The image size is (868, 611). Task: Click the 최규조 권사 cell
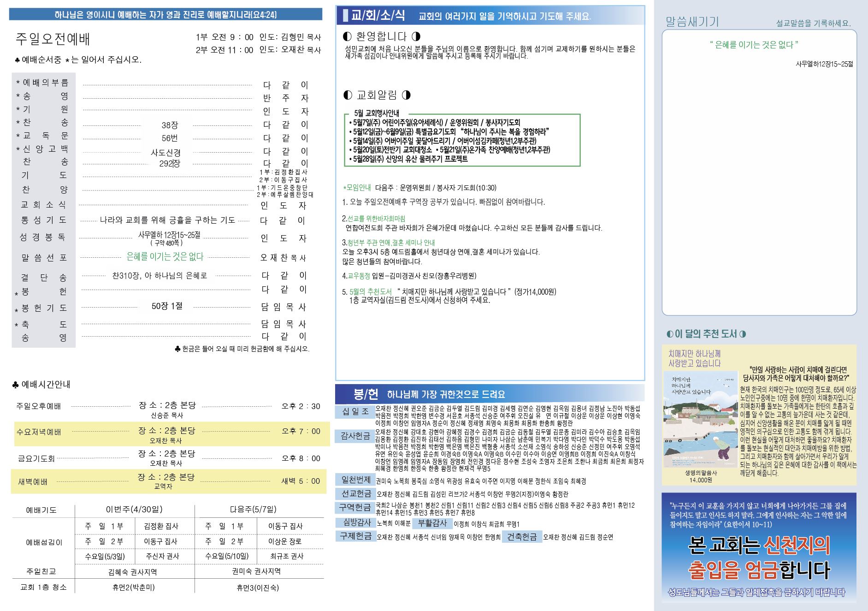tap(287, 556)
